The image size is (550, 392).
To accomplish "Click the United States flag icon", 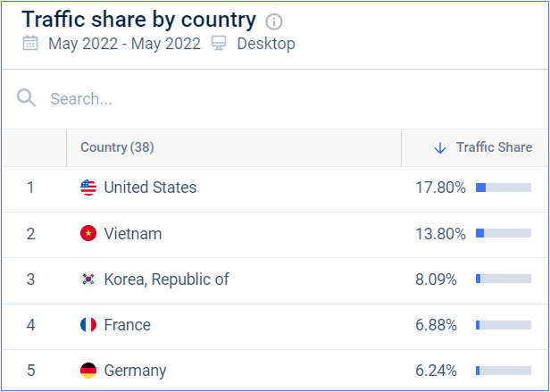I will point(88,188).
